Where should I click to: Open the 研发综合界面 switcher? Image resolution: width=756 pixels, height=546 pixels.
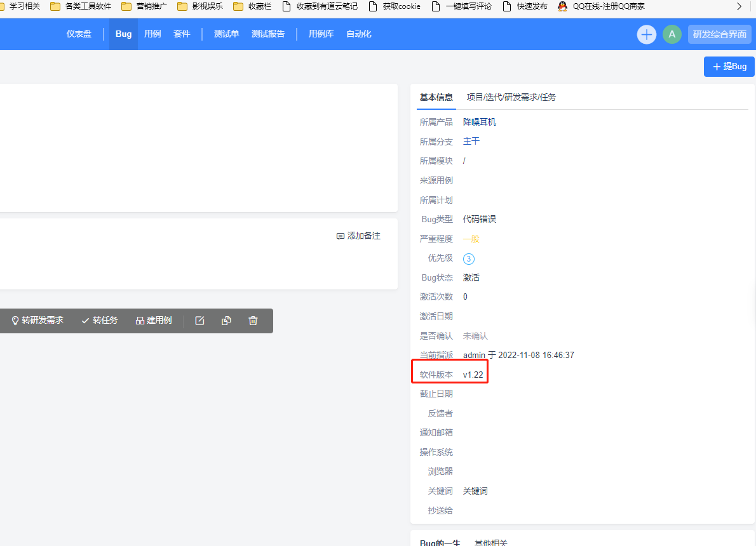tap(719, 34)
